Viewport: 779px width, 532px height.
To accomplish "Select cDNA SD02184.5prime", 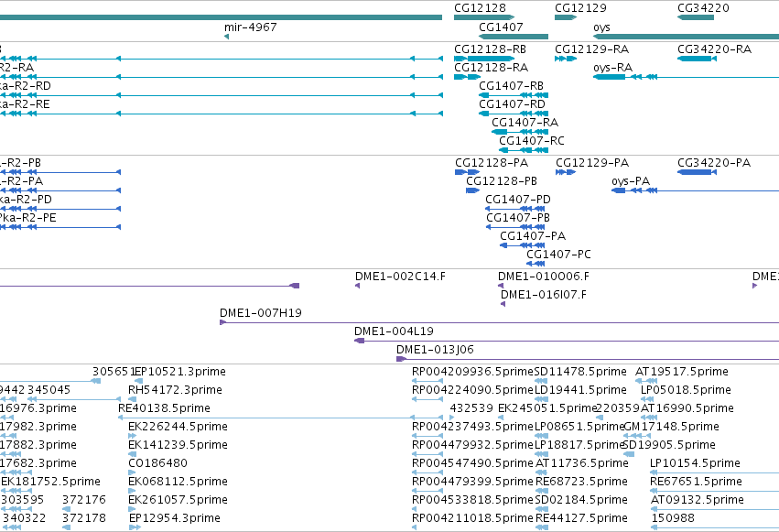I will pos(581,500).
